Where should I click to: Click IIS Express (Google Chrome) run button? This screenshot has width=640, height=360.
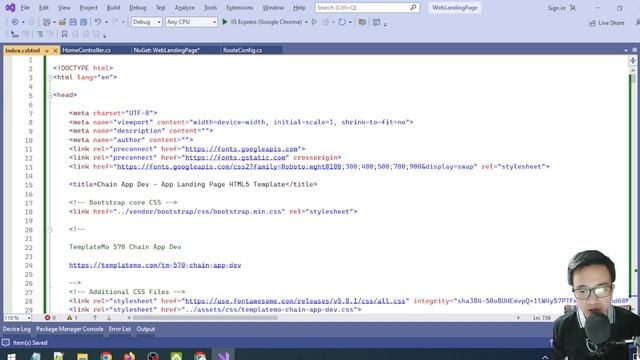(262, 22)
